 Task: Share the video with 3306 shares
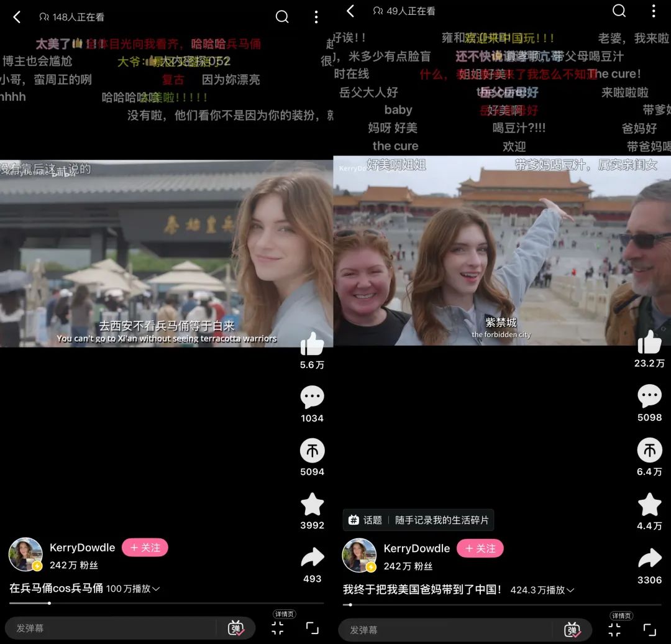pyautogui.click(x=649, y=558)
